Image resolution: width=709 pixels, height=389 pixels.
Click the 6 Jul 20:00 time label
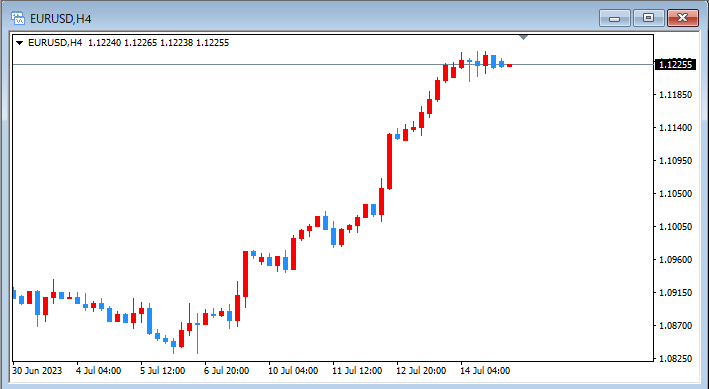[227, 371]
